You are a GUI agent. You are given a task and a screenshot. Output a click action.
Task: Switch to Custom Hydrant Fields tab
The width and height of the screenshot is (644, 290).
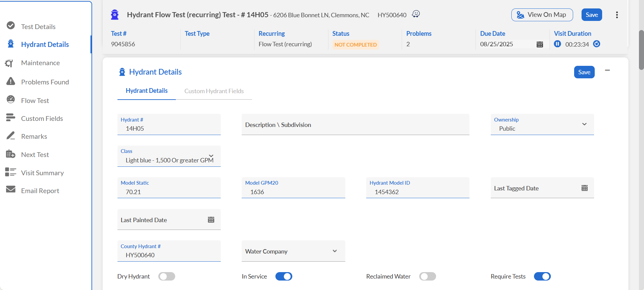coord(214,91)
